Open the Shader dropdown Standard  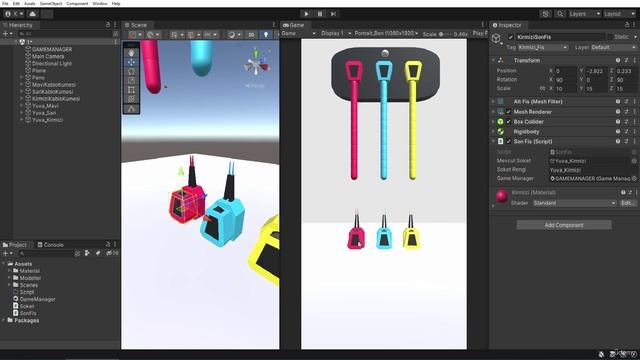pyautogui.click(x=575, y=203)
